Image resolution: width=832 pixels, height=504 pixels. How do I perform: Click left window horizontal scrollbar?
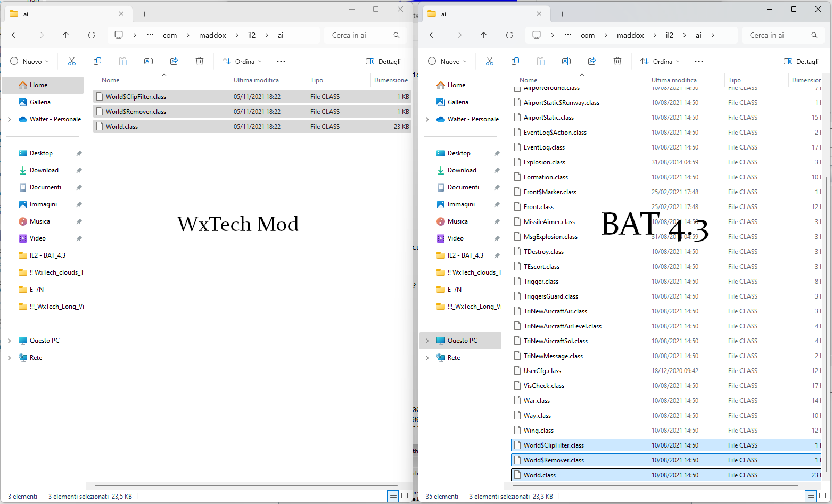click(246, 486)
